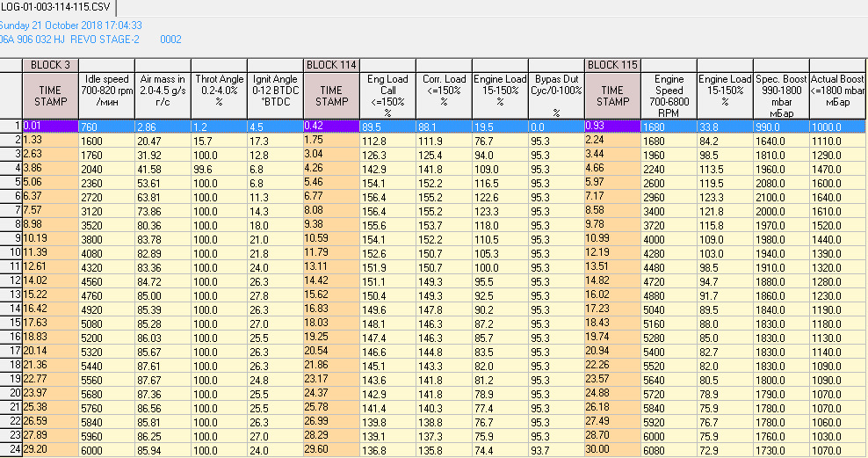Select the Air mass in column header

(163, 95)
